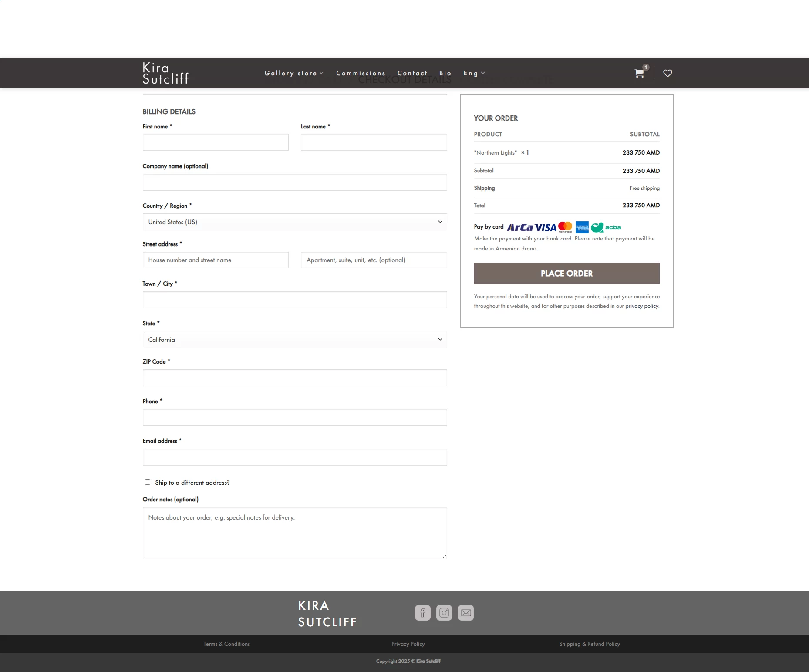This screenshot has width=809, height=672.
Task: Open the Country / Region dropdown
Action: pyautogui.click(x=294, y=222)
